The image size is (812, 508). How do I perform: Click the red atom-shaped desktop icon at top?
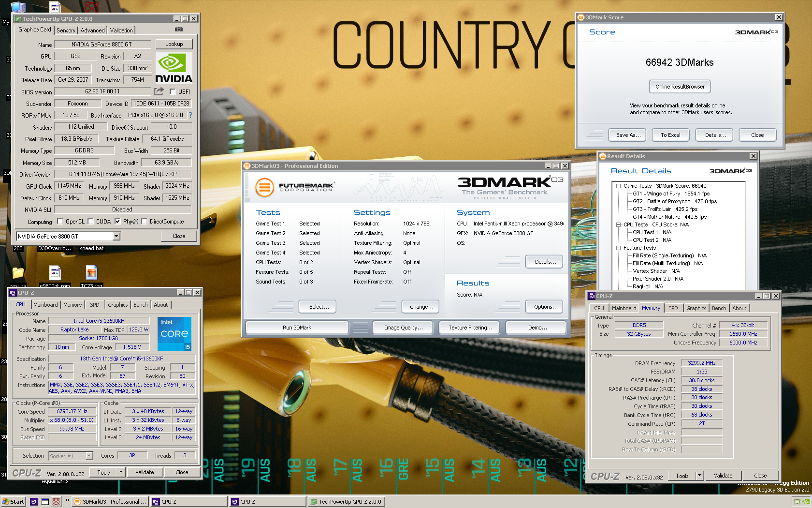91,6
